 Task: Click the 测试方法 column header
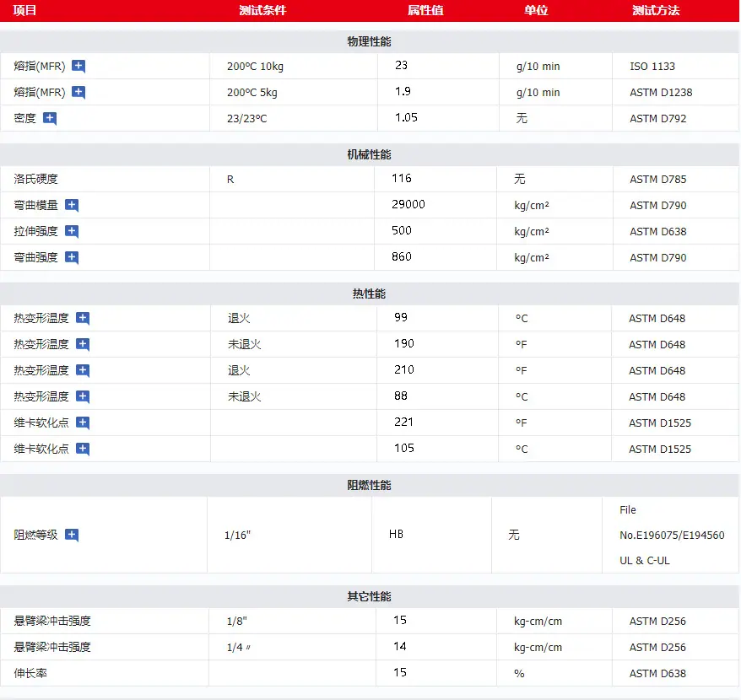[656, 10]
